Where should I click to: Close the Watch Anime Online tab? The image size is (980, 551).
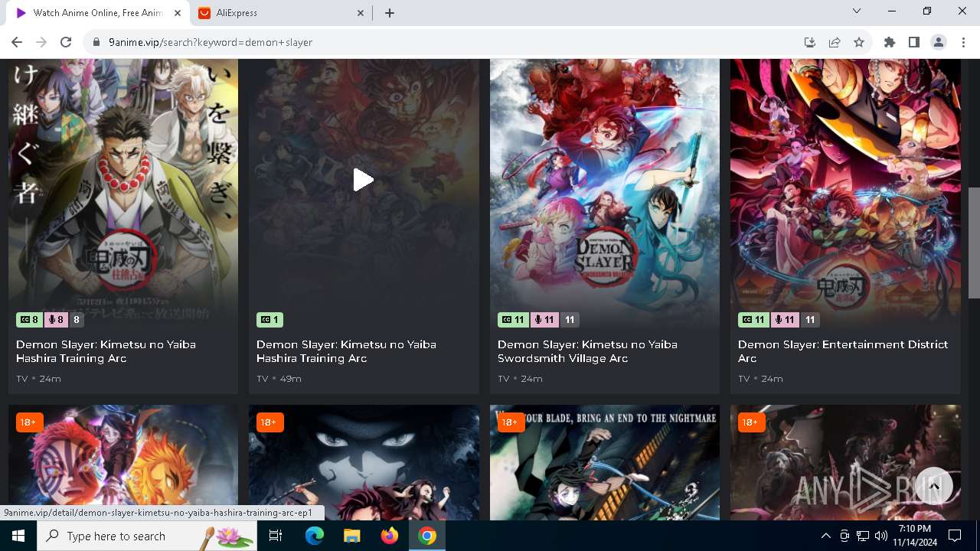pos(177,13)
